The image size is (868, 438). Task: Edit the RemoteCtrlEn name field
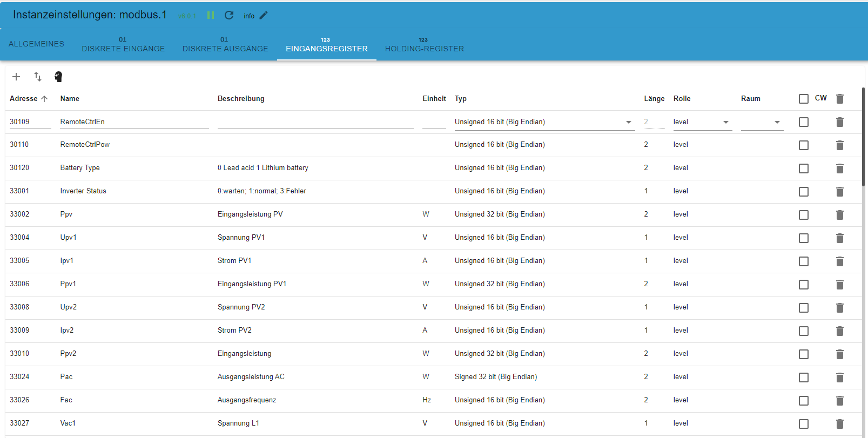pyautogui.click(x=134, y=122)
